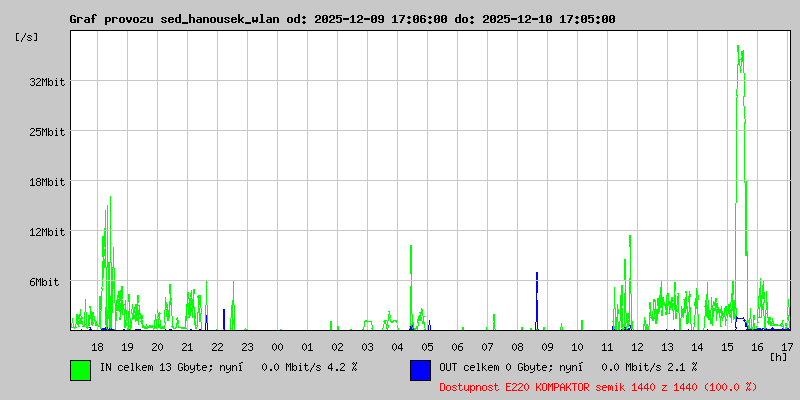The width and height of the screenshot is (800, 400).
Task: Click the '32Mbit' y-axis label
Action: point(47,82)
